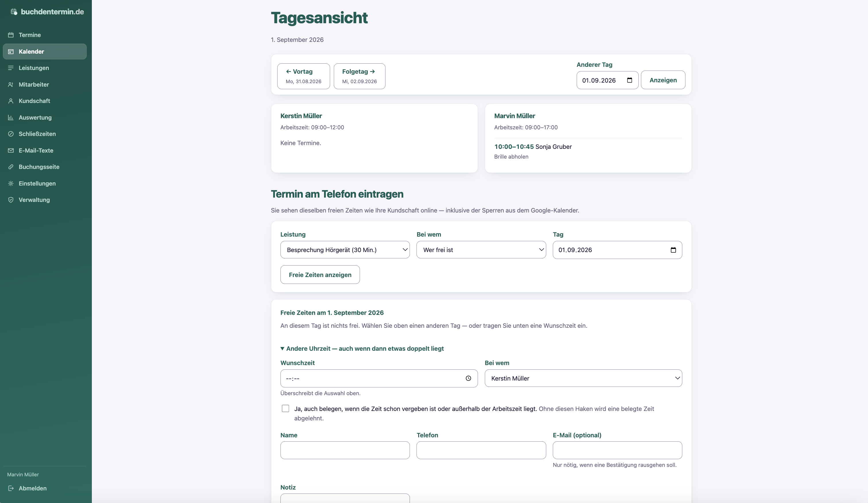Tick the 'Ja, auch belegen' checkbox
The height and width of the screenshot is (503, 868).
285,408
